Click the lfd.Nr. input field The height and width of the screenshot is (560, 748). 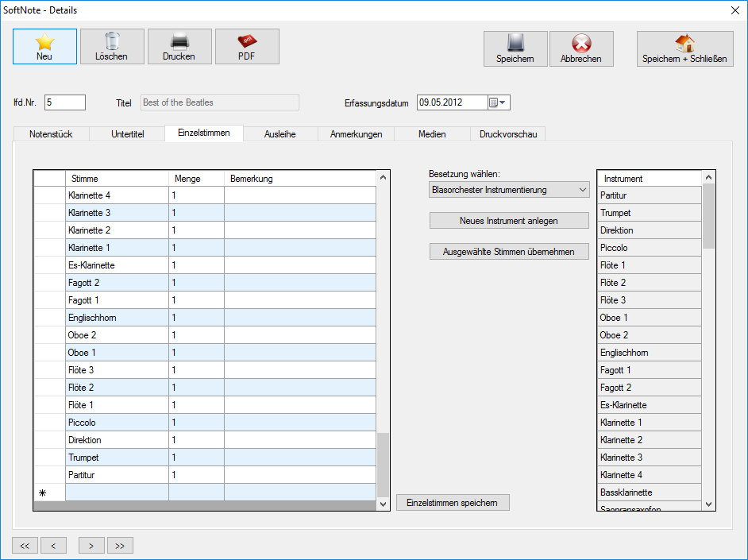(x=64, y=102)
